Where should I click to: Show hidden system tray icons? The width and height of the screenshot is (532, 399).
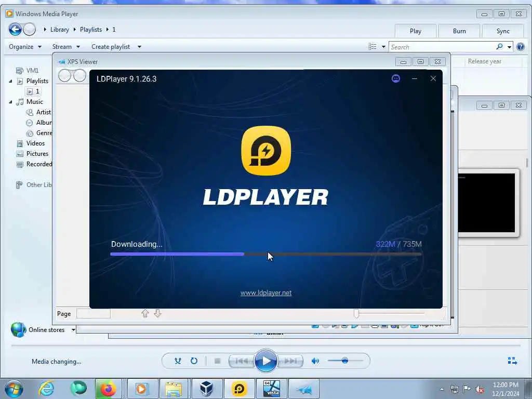(442, 390)
